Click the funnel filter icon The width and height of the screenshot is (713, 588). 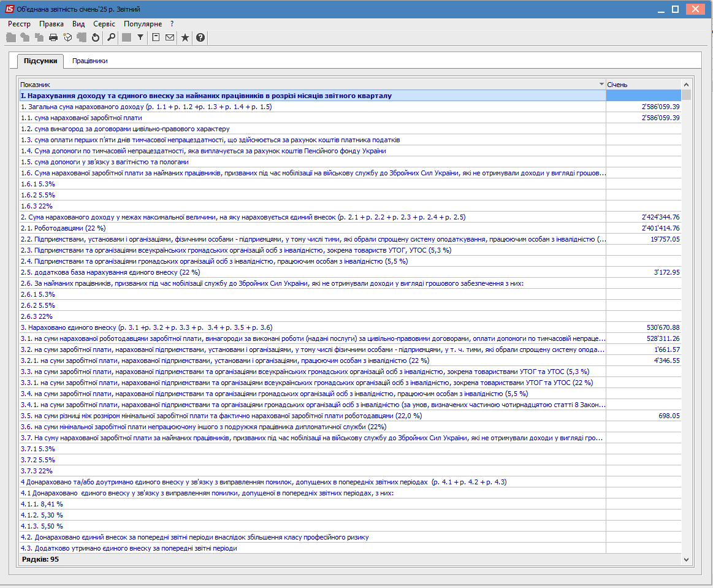(140, 38)
